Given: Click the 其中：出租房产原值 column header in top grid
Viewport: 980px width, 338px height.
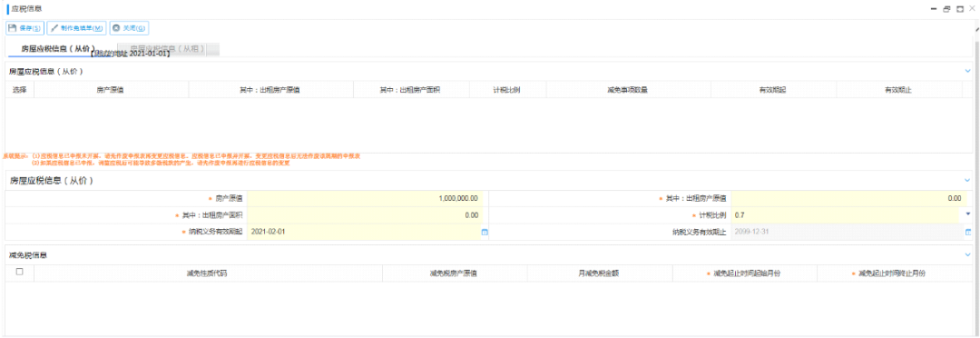Looking at the screenshot, I should coord(270,90).
